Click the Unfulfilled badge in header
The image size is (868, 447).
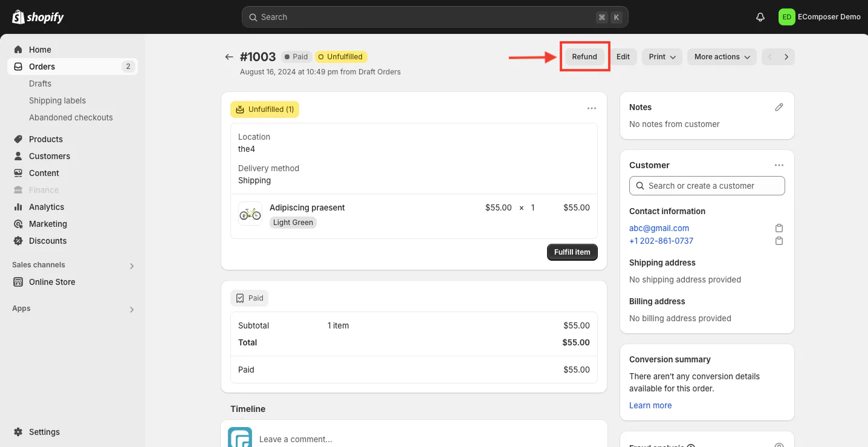tap(341, 57)
